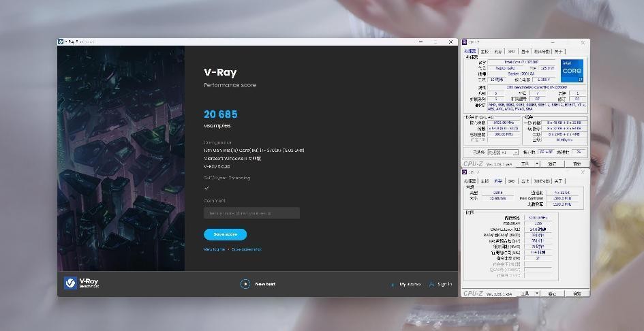The height and width of the screenshot is (331, 644).
Task: Open SPD tab in CPU-Z memory window
Action: pyautogui.click(x=511, y=181)
